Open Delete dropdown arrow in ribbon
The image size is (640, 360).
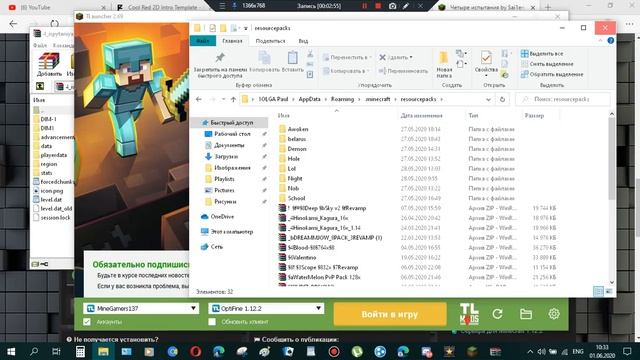[x=411, y=57]
